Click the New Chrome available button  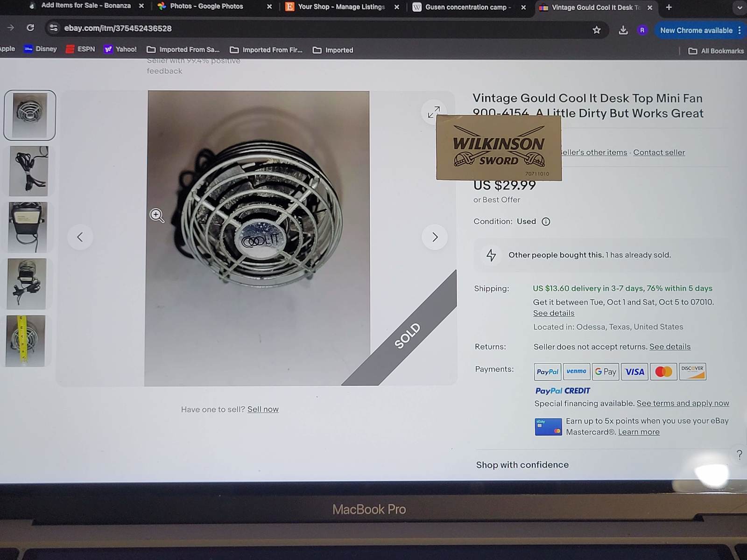click(696, 30)
